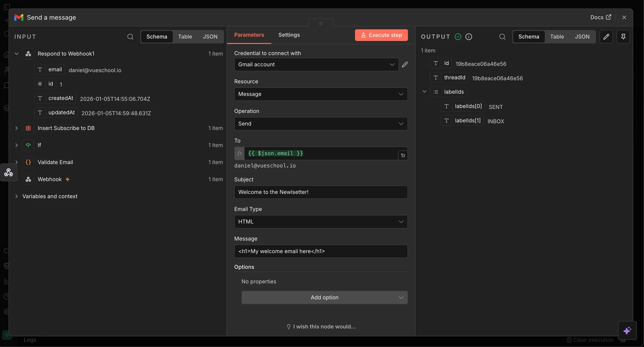This screenshot has height=347, width=644.
Task: Switch to the Settings tab
Action: click(289, 35)
